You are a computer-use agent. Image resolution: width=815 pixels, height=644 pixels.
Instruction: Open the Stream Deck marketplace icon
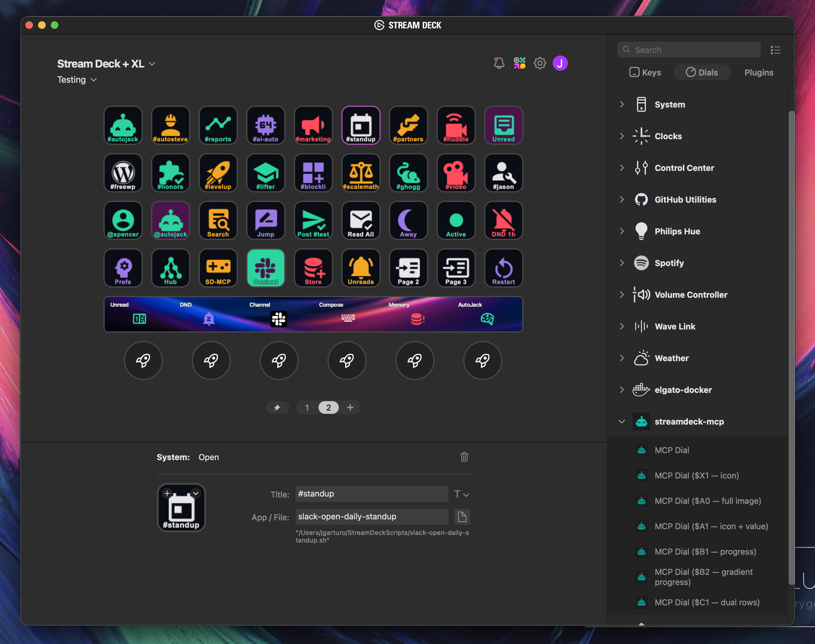click(x=519, y=63)
